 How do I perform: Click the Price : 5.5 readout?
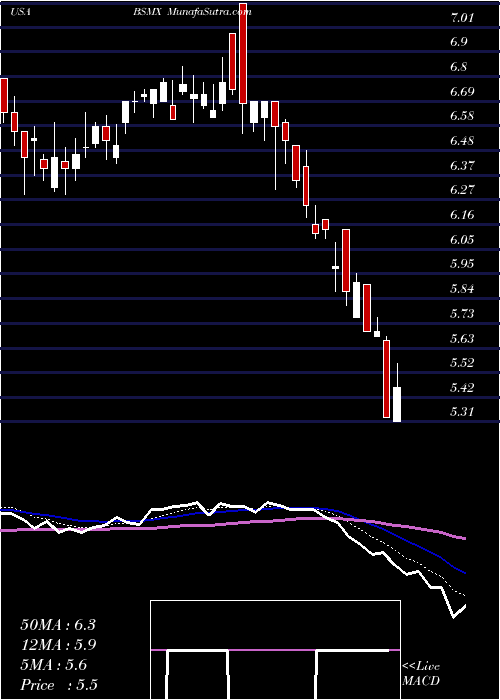(x=59, y=685)
